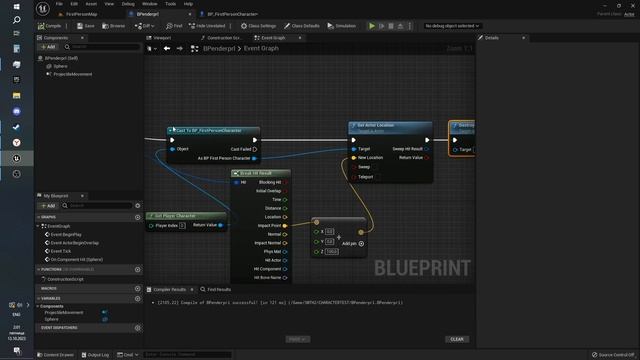Image resolution: width=640 pixels, height=360 pixels.
Task: Toggle visibility of Sphere variable
Action: coord(105,320)
